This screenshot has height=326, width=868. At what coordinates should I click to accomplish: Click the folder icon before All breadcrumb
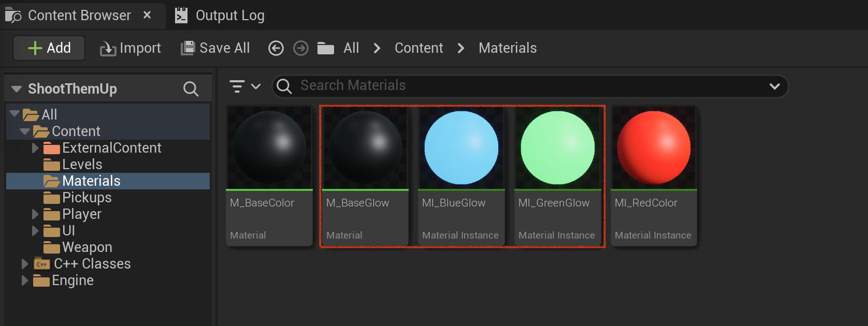pos(326,48)
